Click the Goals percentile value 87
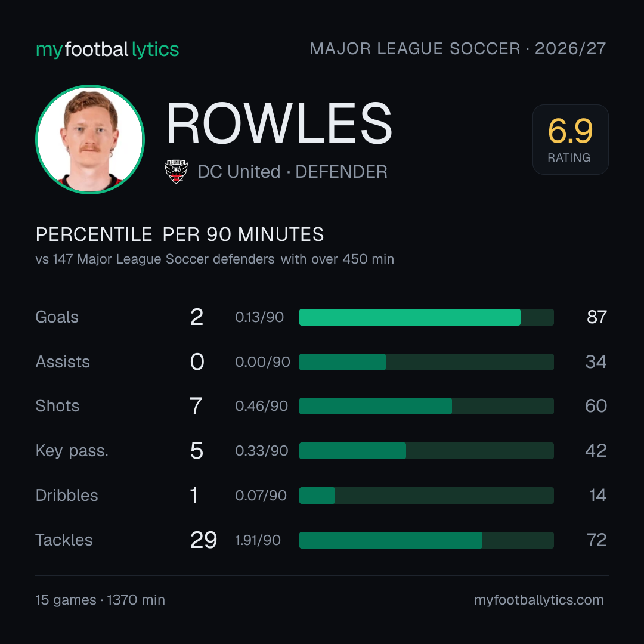 pyautogui.click(x=597, y=317)
